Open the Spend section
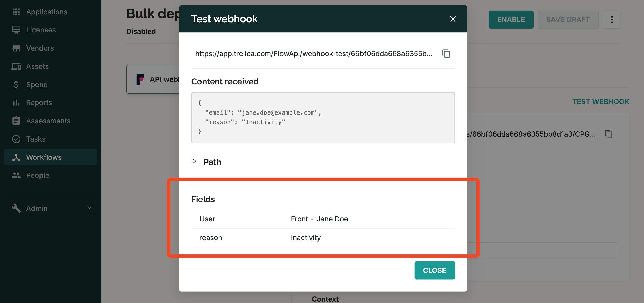Screen dimensions: 644x303 (37, 85)
